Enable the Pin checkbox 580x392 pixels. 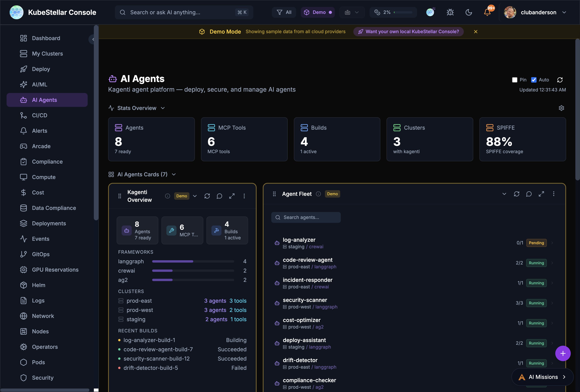coord(515,80)
